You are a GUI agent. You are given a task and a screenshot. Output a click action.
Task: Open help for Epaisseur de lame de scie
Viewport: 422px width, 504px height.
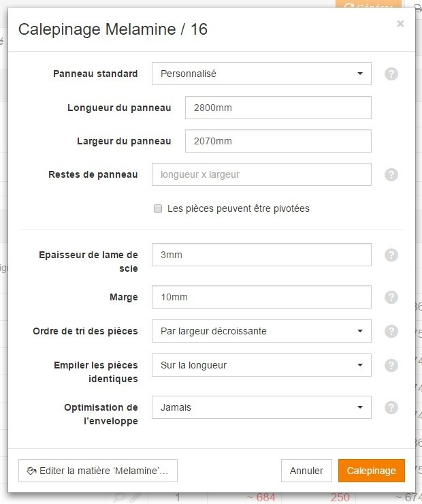(x=391, y=255)
